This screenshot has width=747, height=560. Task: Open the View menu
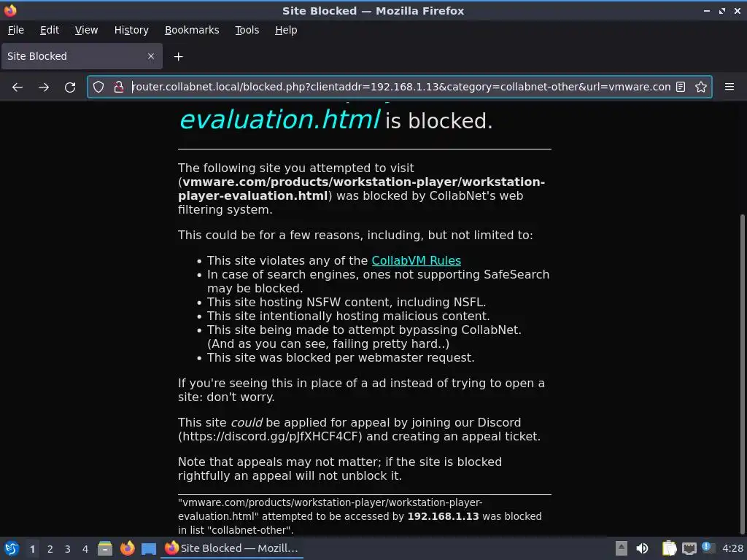pos(86,30)
